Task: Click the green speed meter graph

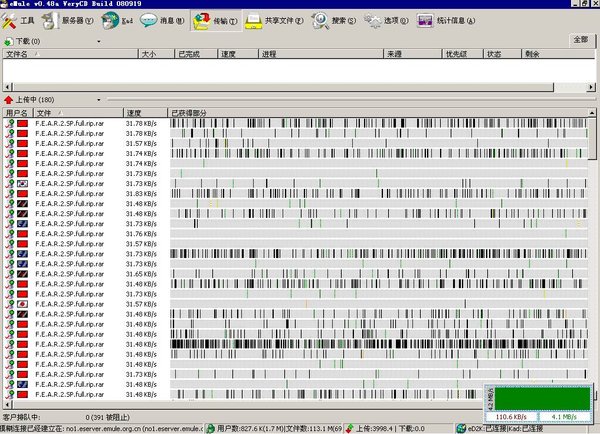Action: pos(542,398)
